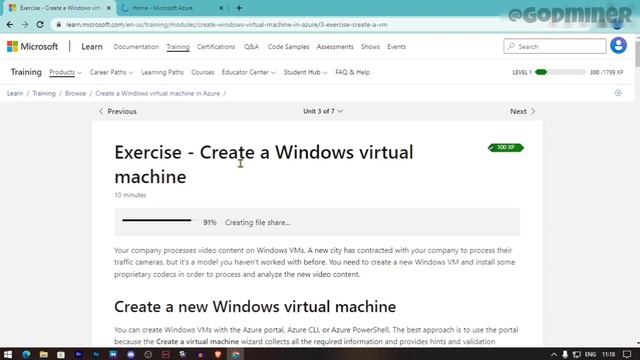Open the Events menu item
The height and width of the screenshot is (360, 640).
[396, 47]
